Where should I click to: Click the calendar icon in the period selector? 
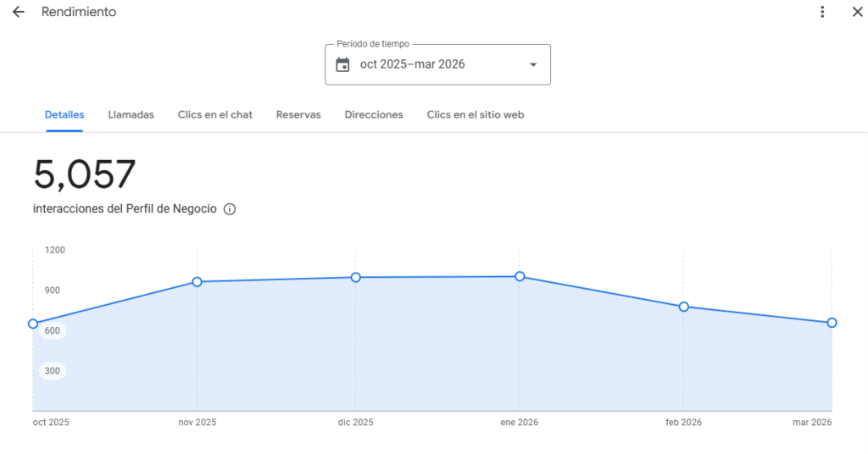[x=342, y=64]
